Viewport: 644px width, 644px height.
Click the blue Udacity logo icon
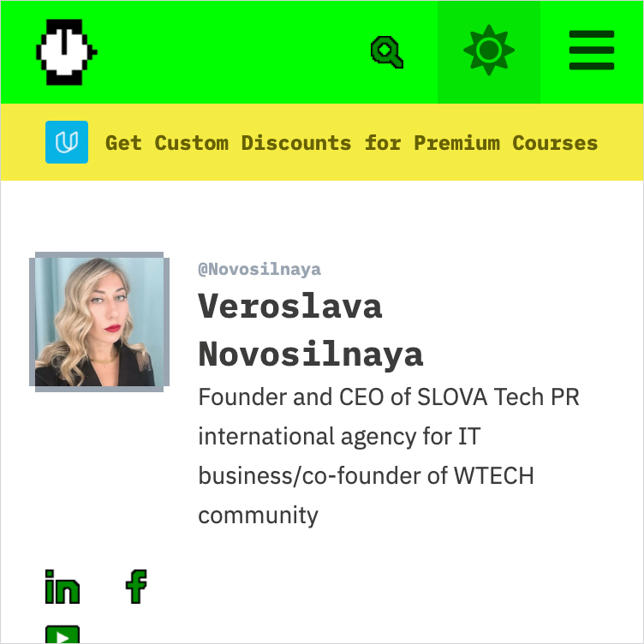(67, 142)
